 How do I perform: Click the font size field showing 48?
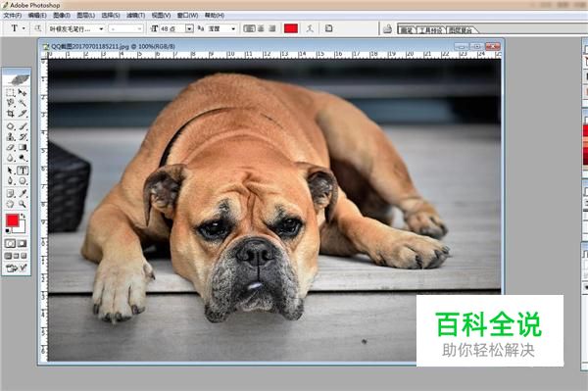171,28
